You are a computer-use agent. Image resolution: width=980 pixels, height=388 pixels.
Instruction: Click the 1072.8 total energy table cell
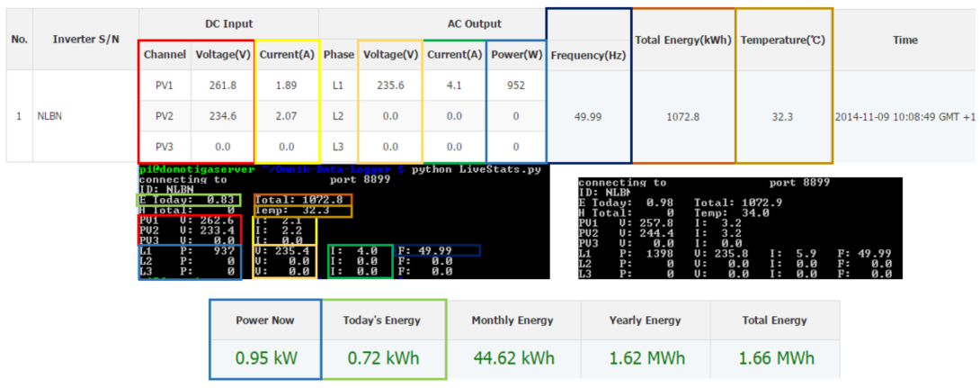(682, 116)
